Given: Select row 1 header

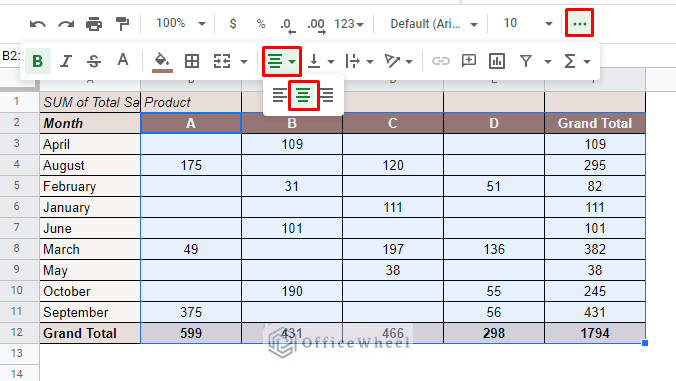Looking at the screenshot, I should [16, 102].
